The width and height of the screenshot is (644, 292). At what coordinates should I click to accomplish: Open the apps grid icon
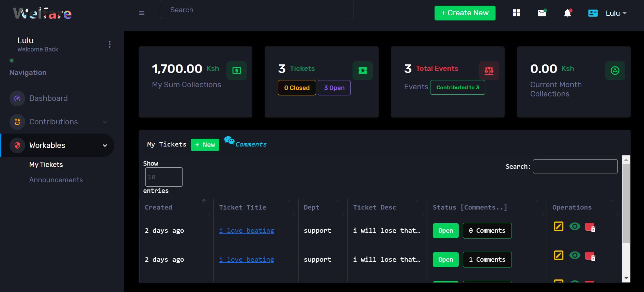516,13
